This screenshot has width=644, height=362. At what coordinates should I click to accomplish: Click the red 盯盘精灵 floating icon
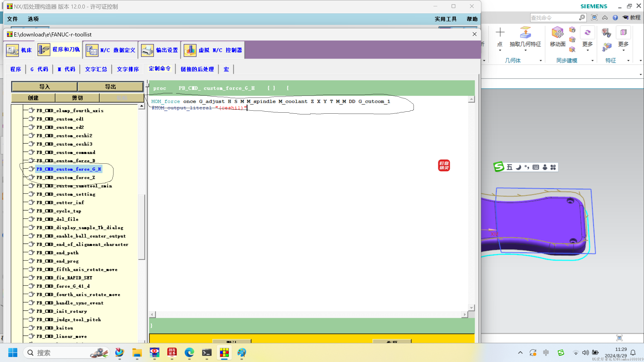(444, 165)
